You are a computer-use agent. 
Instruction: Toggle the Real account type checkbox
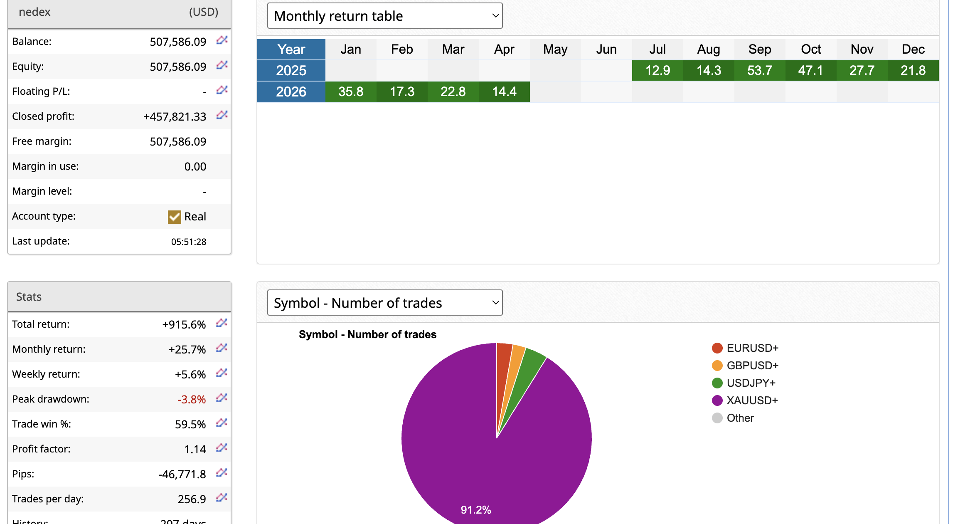tap(174, 216)
